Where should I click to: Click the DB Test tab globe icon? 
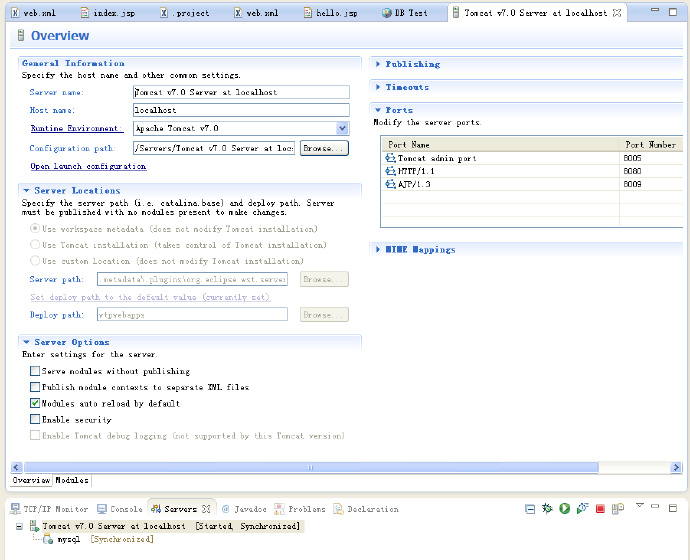click(386, 13)
